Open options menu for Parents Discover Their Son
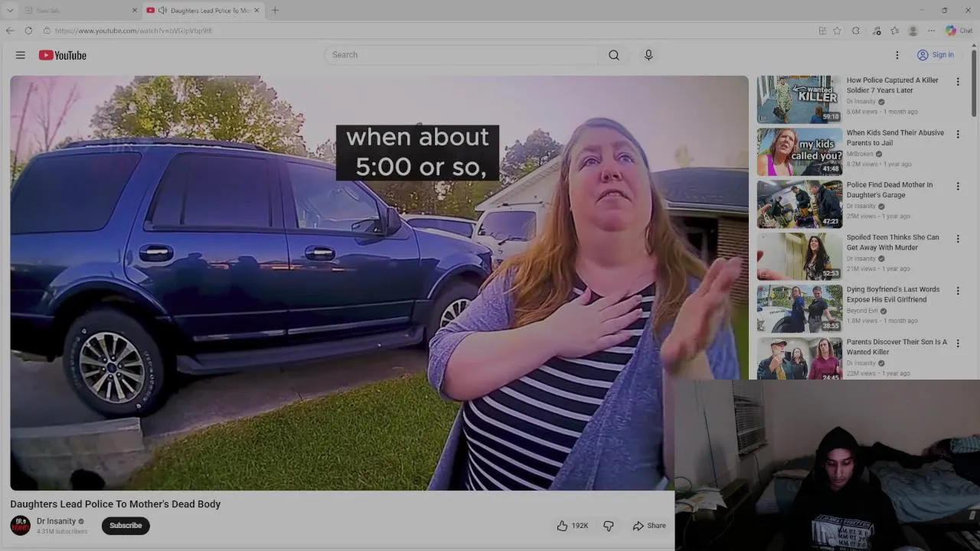 pyautogui.click(x=957, y=344)
